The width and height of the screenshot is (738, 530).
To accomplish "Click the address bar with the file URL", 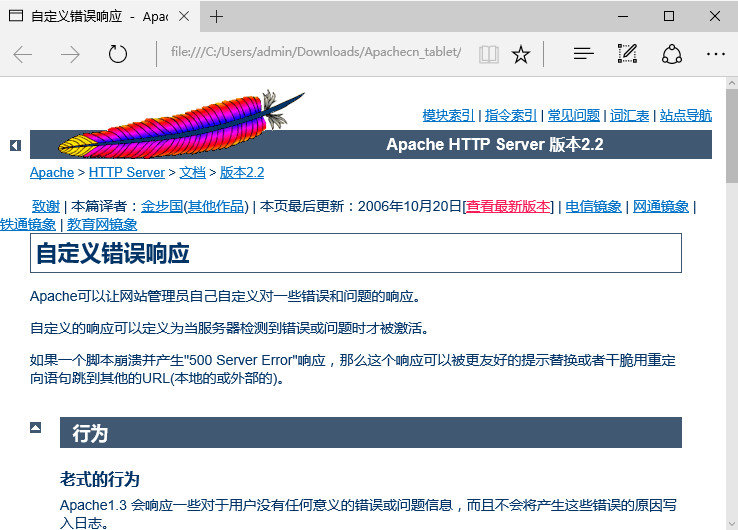I will [x=315, y=52].
